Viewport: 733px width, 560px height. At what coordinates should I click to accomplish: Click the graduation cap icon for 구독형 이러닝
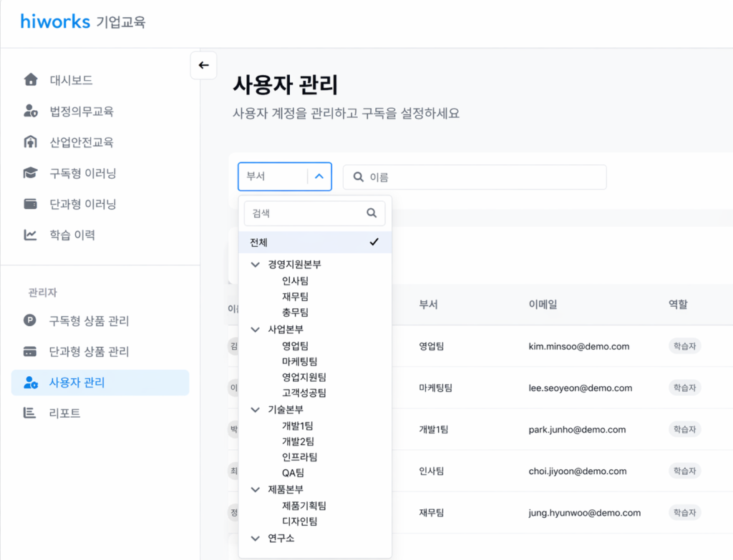point(30,173)
